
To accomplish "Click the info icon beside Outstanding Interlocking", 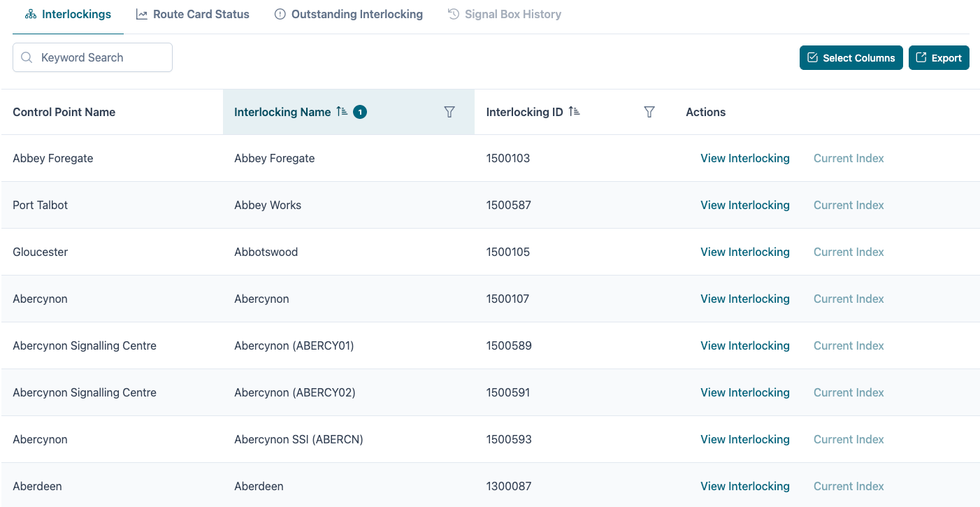I will (x=280, y=13).
